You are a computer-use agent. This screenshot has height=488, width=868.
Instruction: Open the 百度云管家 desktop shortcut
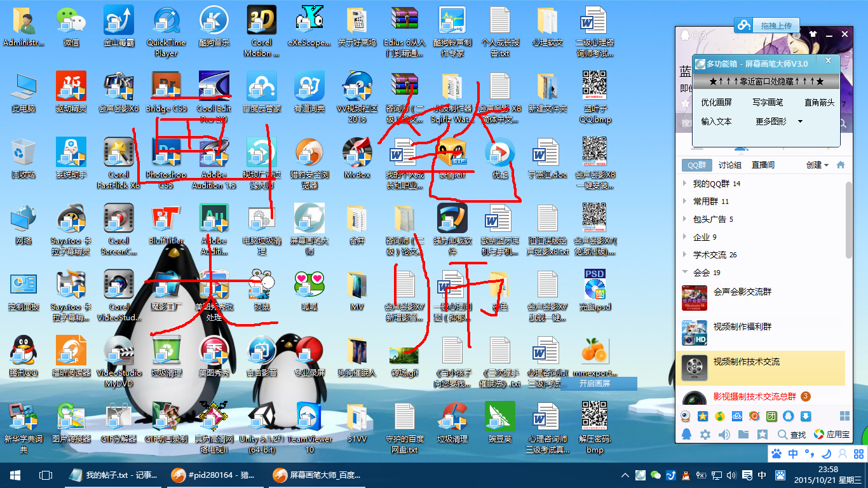262,92
